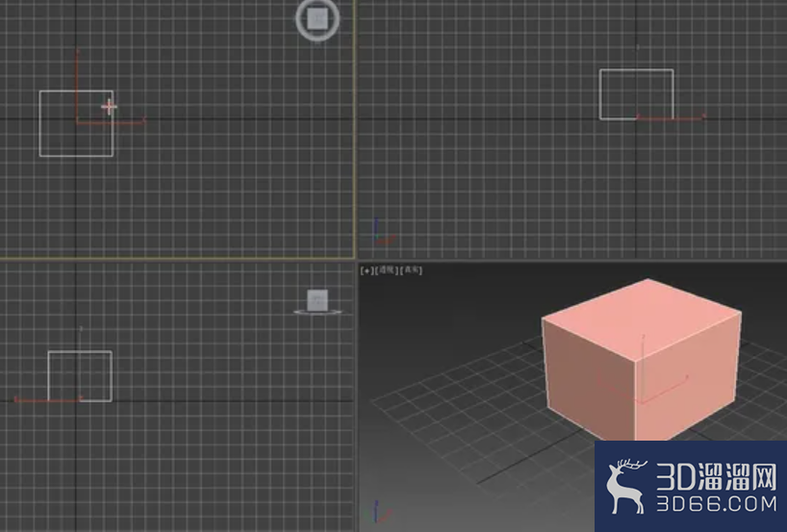Open the [+] general viewport menu
The image size is (787, 532).
pyautogui.click(x=367, y=270)
